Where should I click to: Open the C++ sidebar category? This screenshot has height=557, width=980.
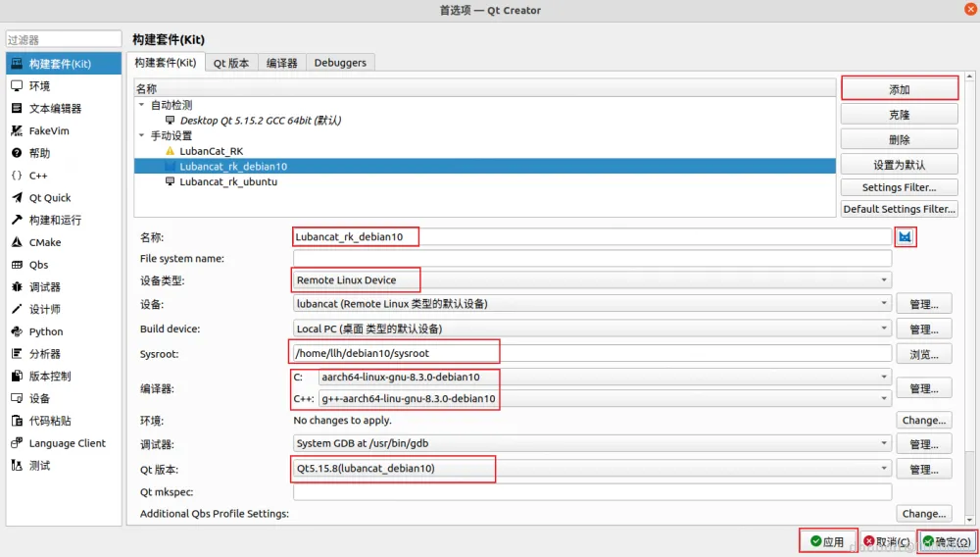[64, 176]
